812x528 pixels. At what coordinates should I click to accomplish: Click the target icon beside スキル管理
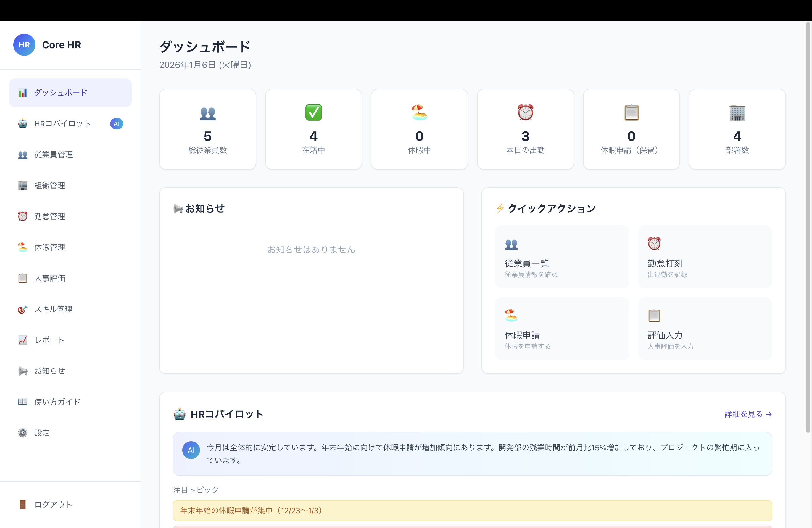tap(23, 309)
